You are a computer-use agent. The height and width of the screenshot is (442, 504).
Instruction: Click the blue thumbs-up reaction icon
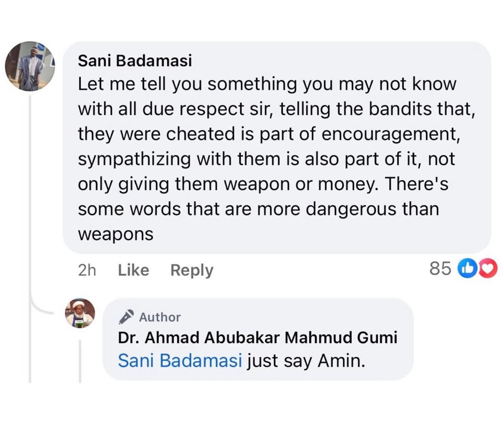467,268
